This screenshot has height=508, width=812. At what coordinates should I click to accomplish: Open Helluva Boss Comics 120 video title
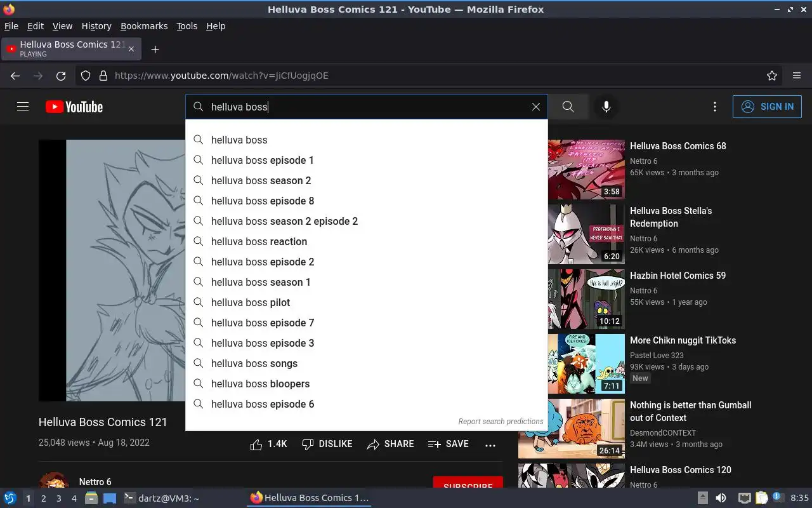coord(680,470)
